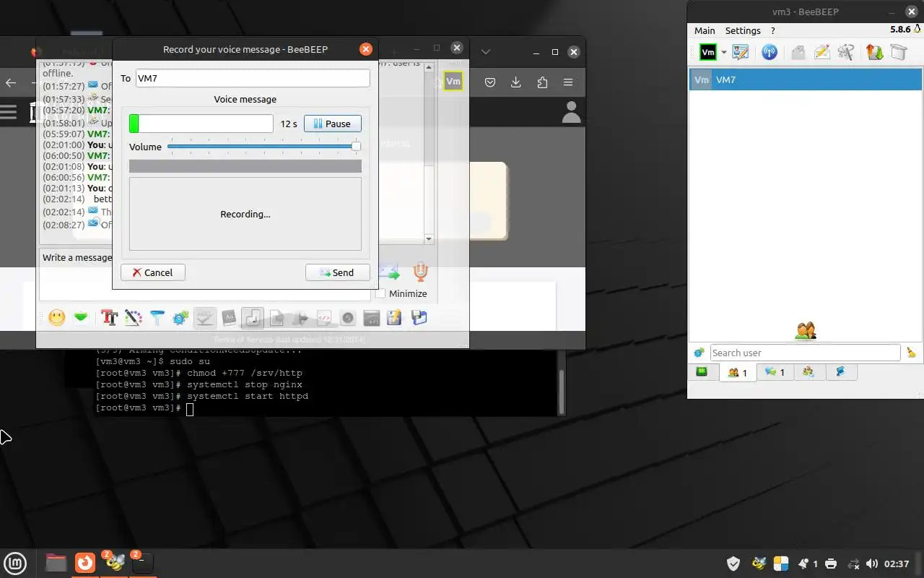The width and height of the screenshot is (924, 578).
Task: Cancel the voice message recording
Action: point(152,272)
